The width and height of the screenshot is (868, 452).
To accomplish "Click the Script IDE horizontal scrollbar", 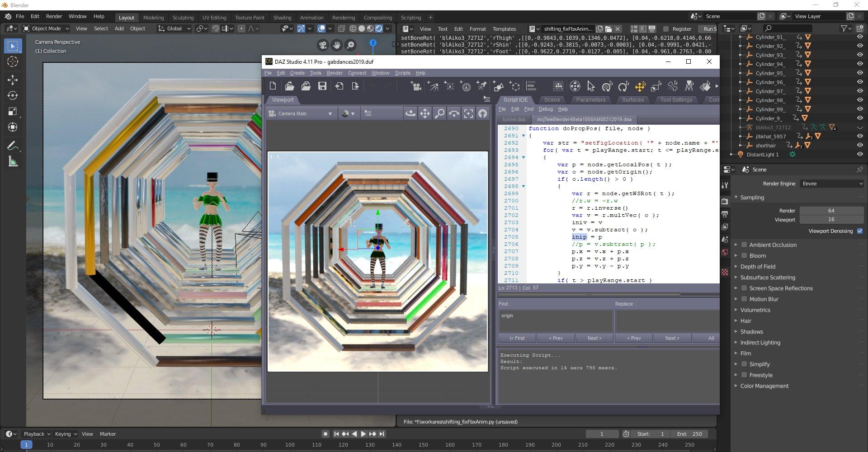I will tap(589, 295).
